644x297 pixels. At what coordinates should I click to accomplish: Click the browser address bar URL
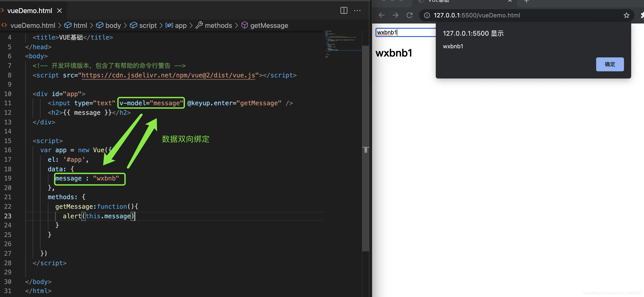(476, 15)
